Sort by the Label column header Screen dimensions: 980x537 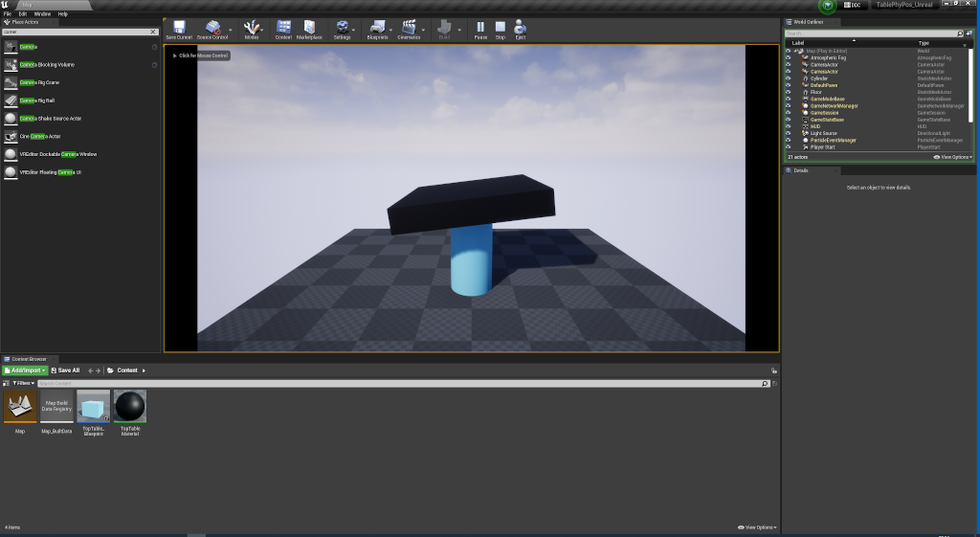coord(798,43)
